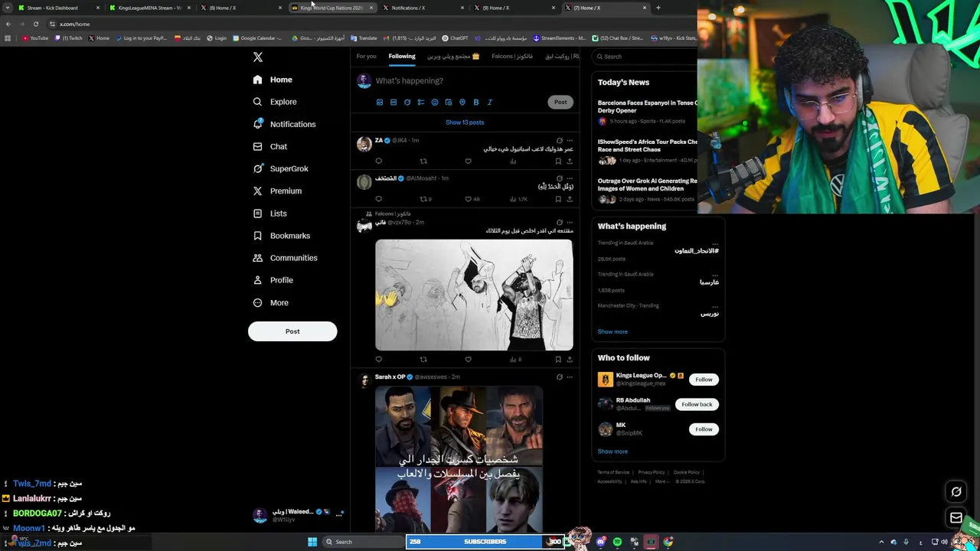This screenshot has height=551, width=980.
Task: Follow Kings League account
Action: click(x=704, y=380)
